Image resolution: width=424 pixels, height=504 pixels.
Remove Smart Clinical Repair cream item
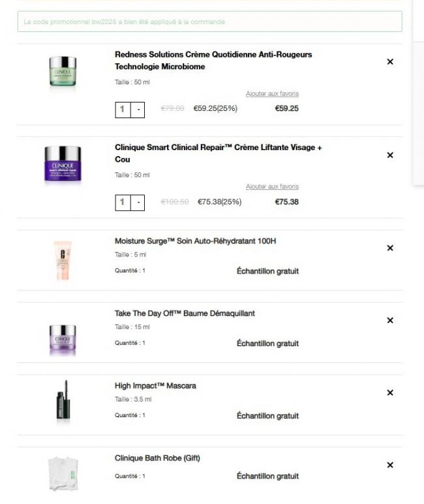(x=390, y=155)
